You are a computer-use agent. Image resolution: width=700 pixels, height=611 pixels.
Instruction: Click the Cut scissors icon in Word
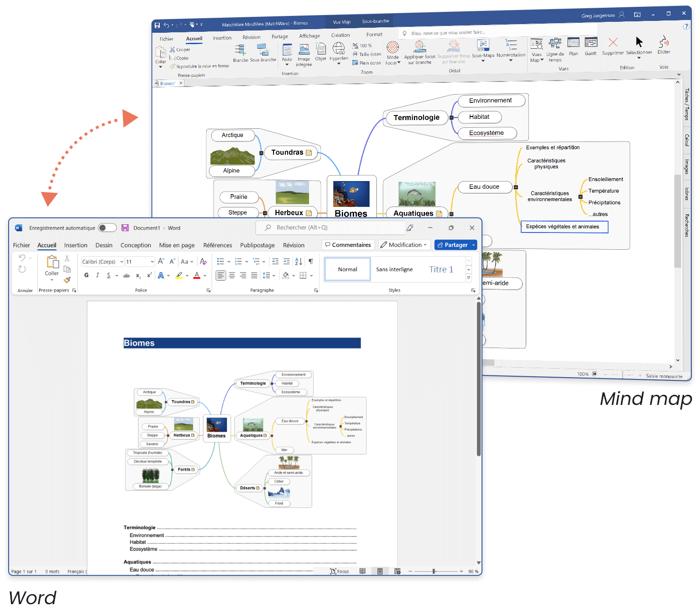click(67, 258)
